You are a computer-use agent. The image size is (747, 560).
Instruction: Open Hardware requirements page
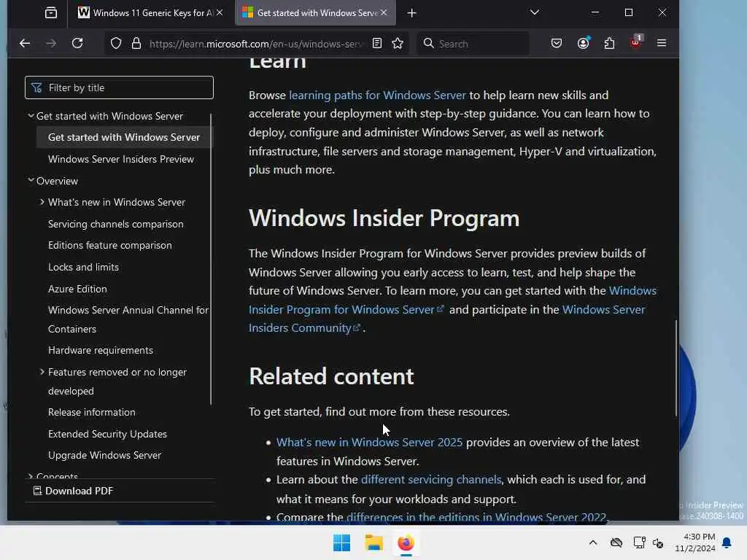[x=101, y=350]
